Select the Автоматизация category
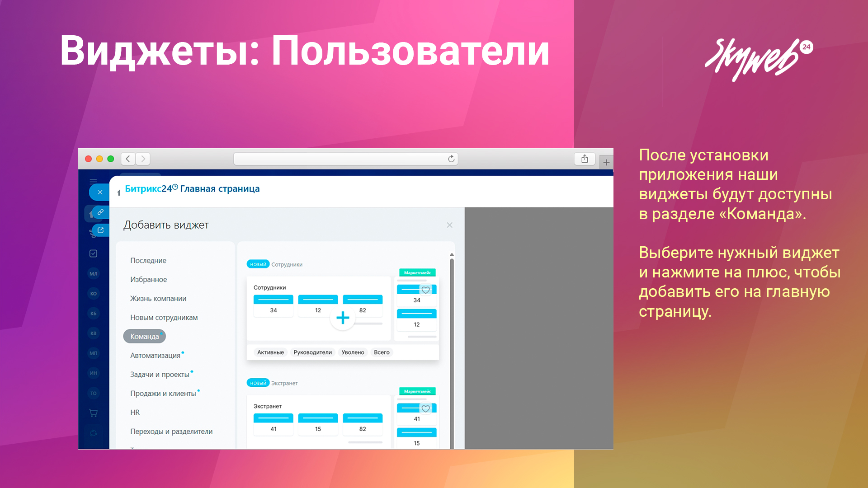Screen dimensions: 868x488 [x=155, y=356]
